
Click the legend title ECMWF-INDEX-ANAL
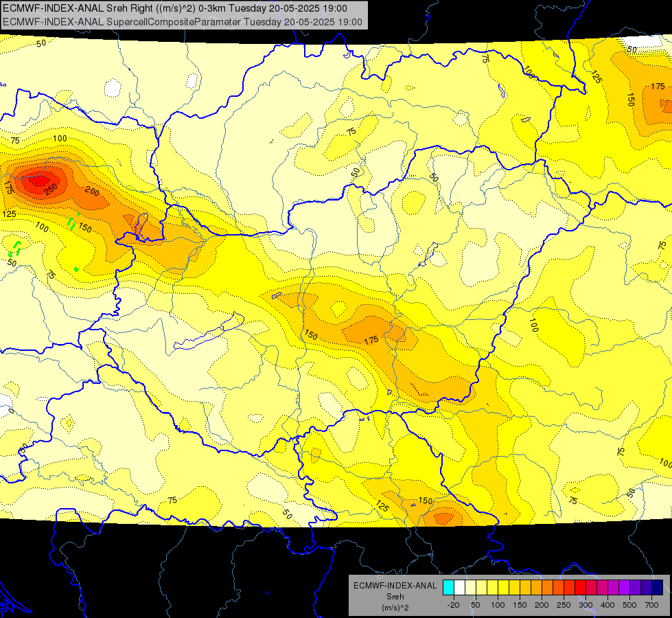pyautogui.click(x=395, y=586)
